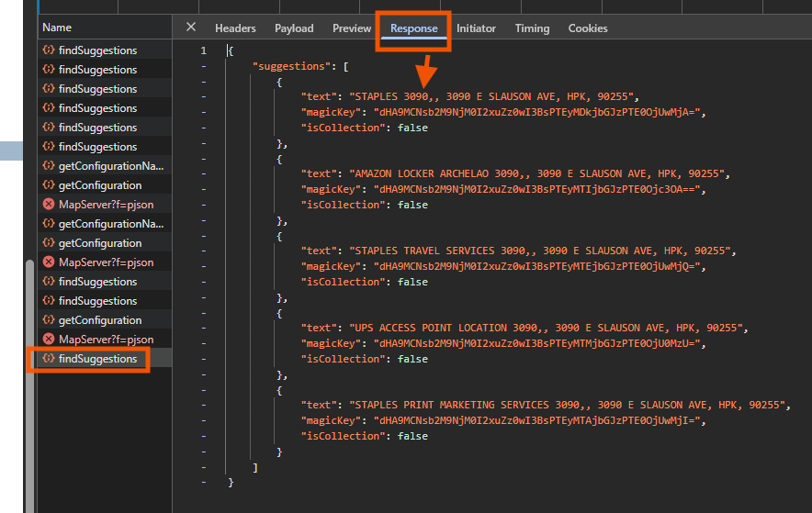
Task: Select the middle MapServer?f=pjson request
Action: tap(106, 262)
